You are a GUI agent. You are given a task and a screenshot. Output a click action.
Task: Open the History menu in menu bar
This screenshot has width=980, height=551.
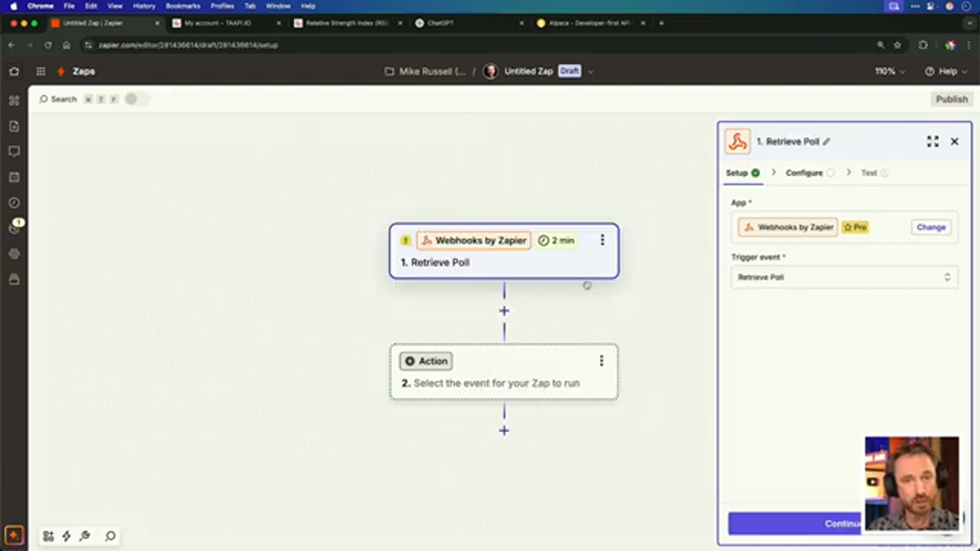click(x=144, y=6)
